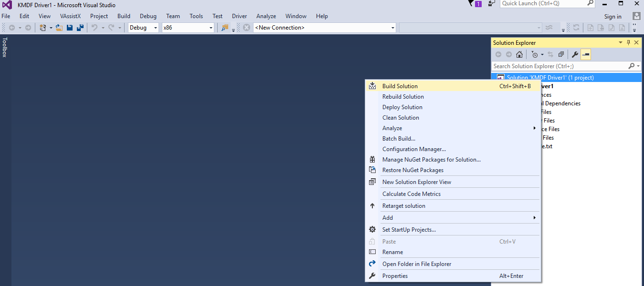Select Calculate Code Metrics
This screenshot has height=286, width=644.
click(453, 194)
